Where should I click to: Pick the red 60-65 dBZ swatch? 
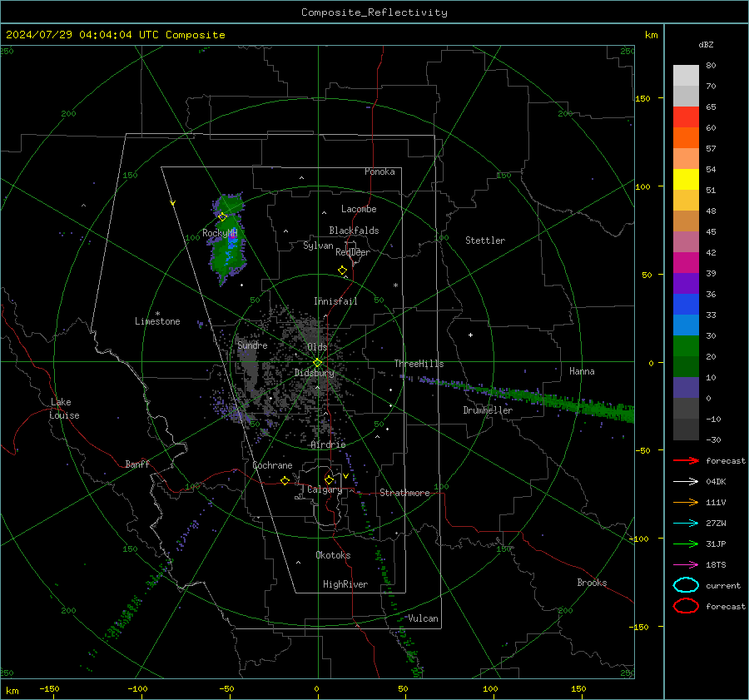(x=686, y=117)
